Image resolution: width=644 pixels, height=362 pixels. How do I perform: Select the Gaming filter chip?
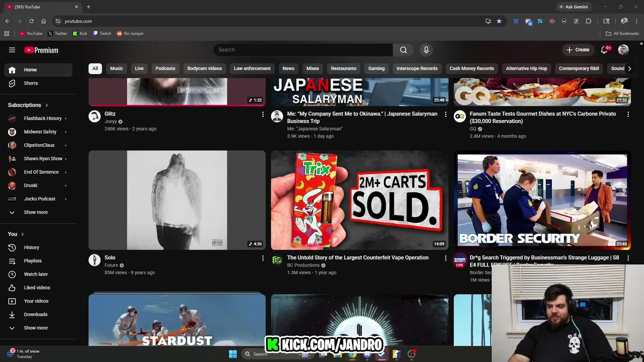[376, 68]
